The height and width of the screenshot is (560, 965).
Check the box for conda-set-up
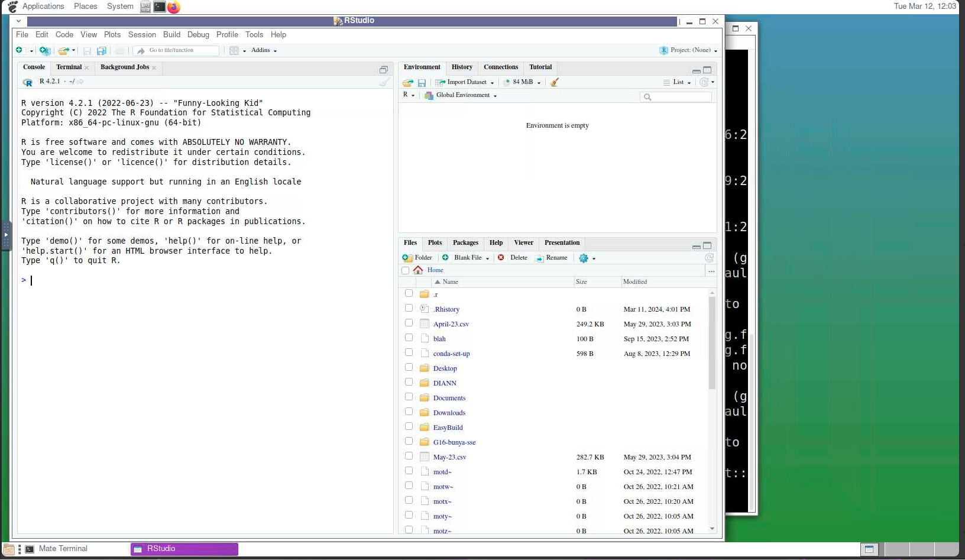point(409,352)
